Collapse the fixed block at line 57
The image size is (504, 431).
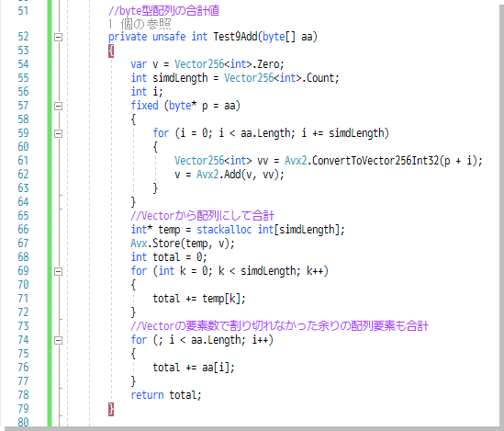tap(58, 106)
